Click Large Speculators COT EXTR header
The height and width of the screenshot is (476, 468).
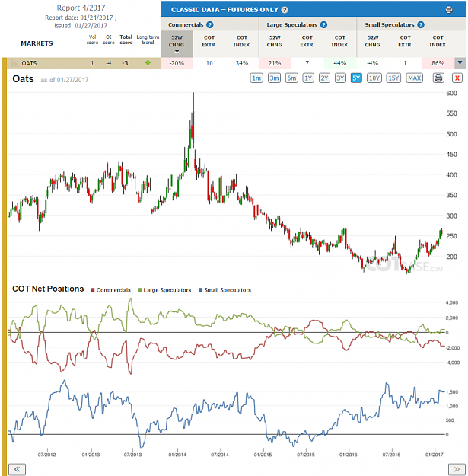pos(307,41)
